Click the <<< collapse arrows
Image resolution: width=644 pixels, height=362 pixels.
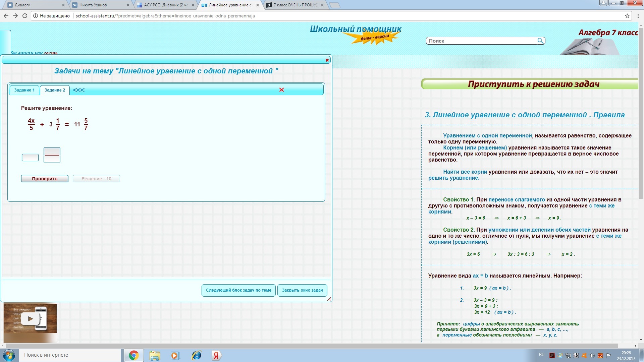point(78,90)
